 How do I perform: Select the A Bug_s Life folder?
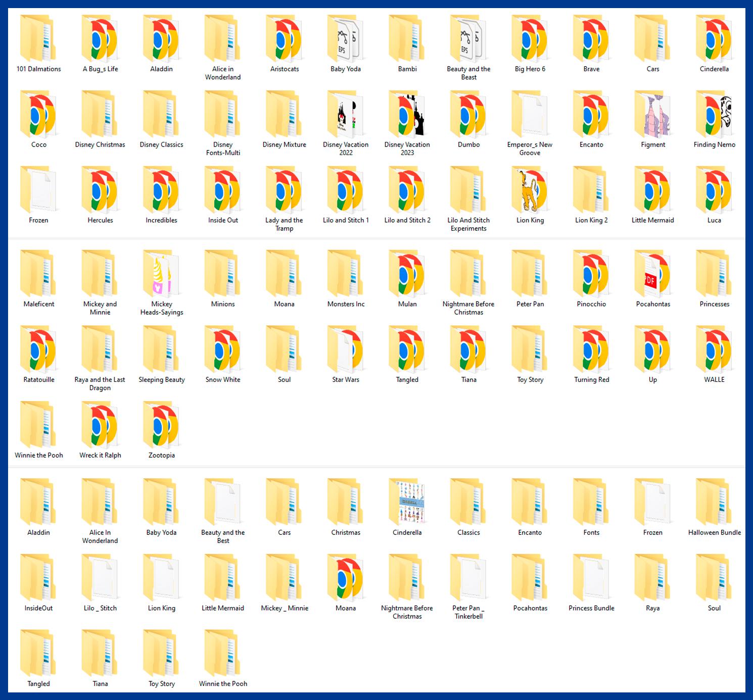(x=100, y=40)
